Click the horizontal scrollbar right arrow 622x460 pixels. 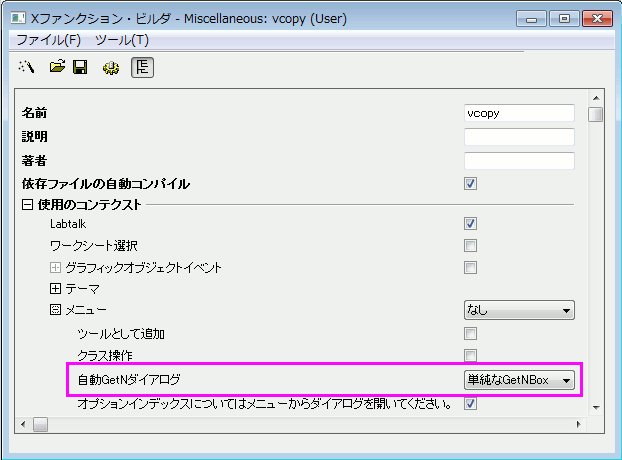point(578,424)
